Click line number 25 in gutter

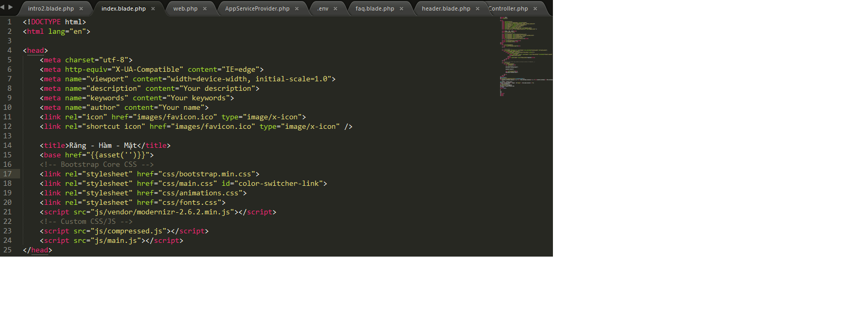(7, 250)
